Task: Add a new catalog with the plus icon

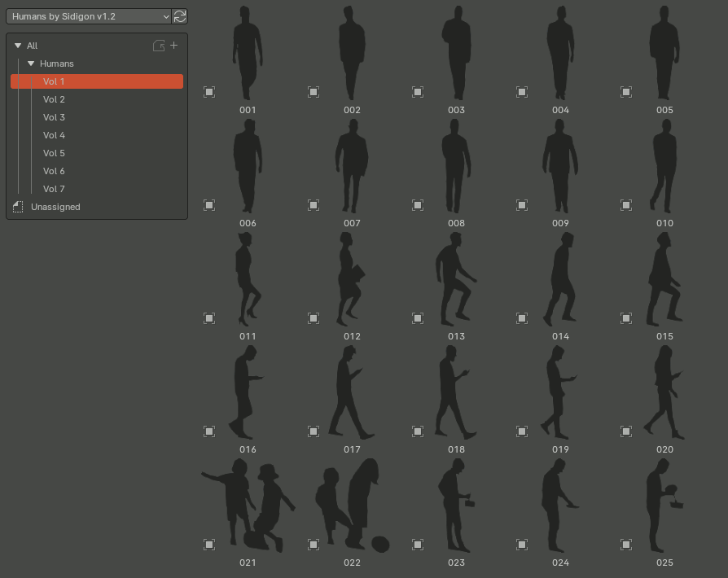Action: coord(175,46)
